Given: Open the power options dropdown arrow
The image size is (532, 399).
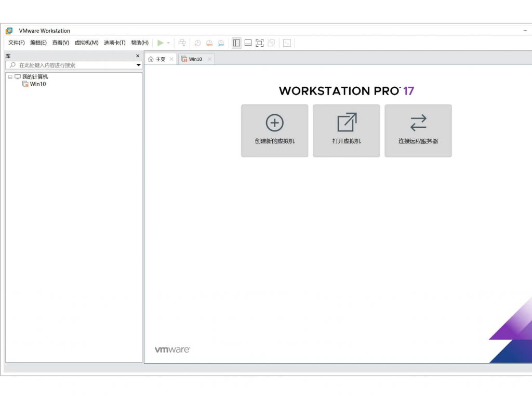Looking at the screenshot, I should click(168, 43).
